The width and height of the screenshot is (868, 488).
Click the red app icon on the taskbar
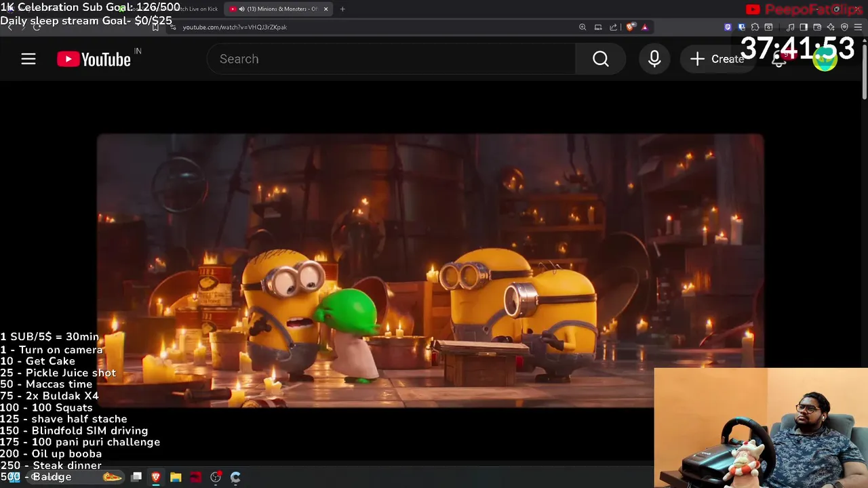(x=195, y=477)
